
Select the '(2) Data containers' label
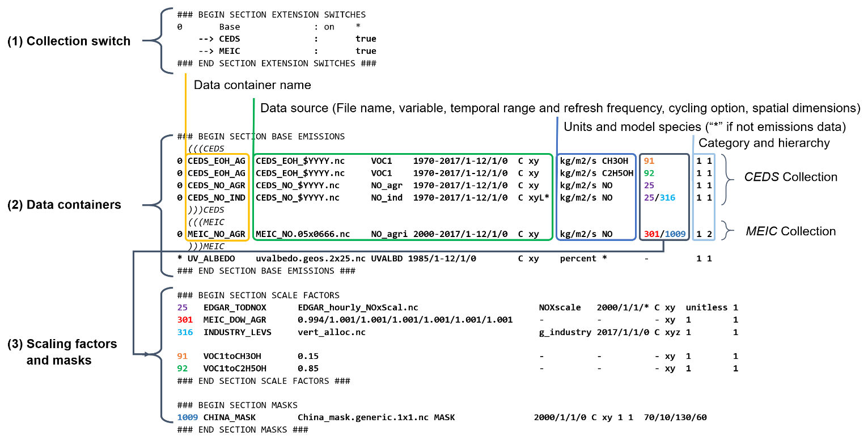click(x=64, y=205)
